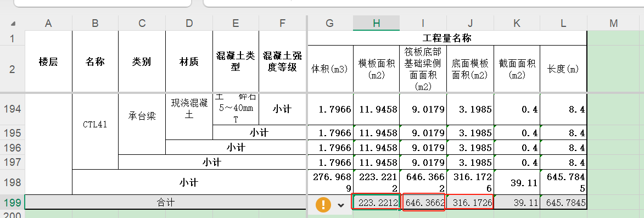
Task: Select row 195 header
Action: pos(12,132)
